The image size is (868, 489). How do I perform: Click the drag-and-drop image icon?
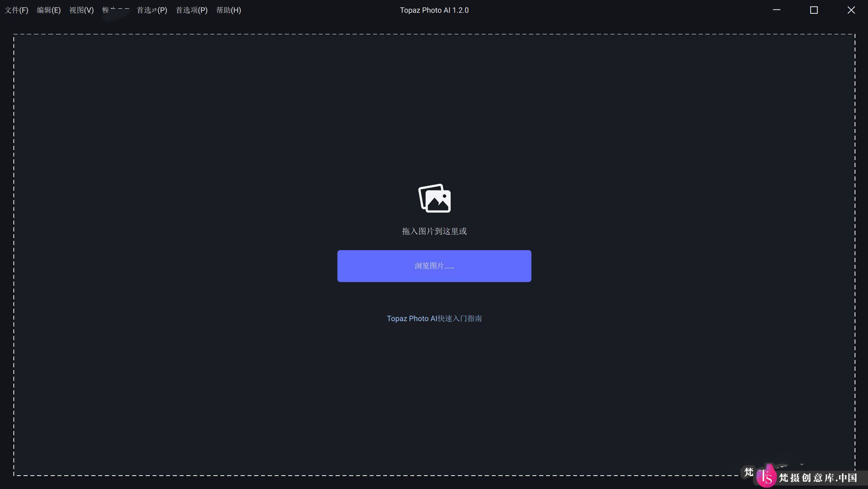(x=434, y=198)
